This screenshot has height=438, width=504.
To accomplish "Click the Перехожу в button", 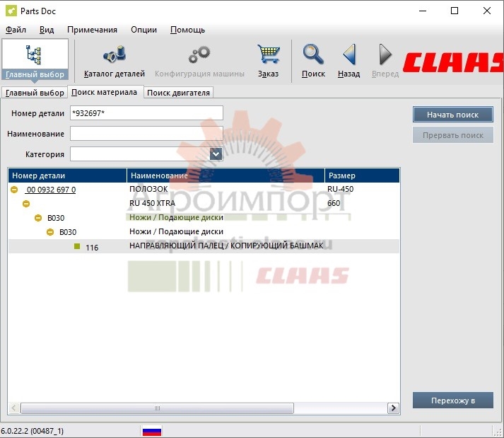I will (452, 400).
